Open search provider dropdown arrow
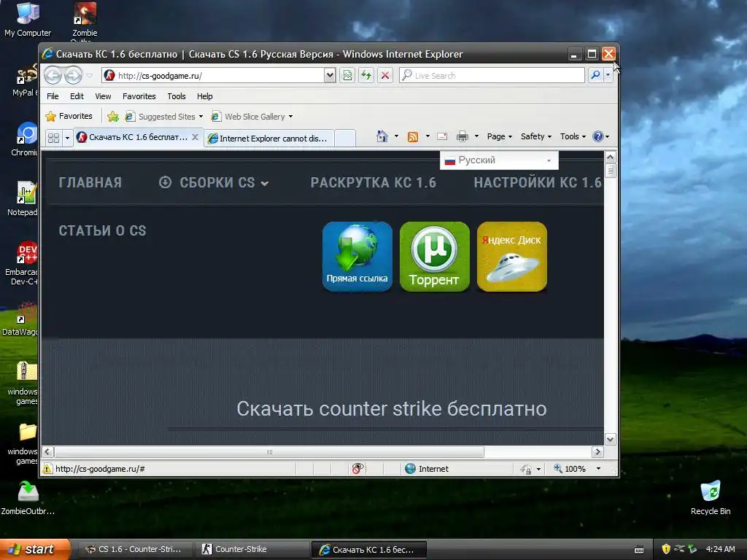This screenshot has width=747, height=560. pos(608,75)
